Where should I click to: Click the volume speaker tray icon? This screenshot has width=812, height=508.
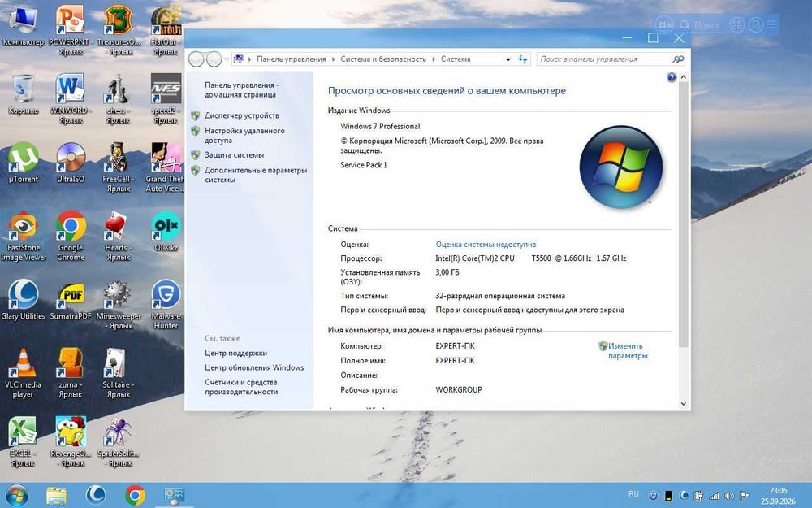click(730, 496)
